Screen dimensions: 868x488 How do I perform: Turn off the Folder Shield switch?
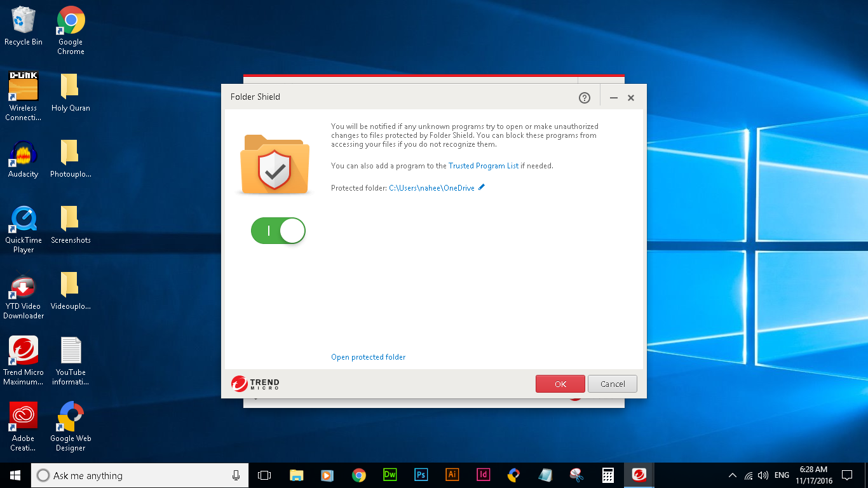[278, 231]
